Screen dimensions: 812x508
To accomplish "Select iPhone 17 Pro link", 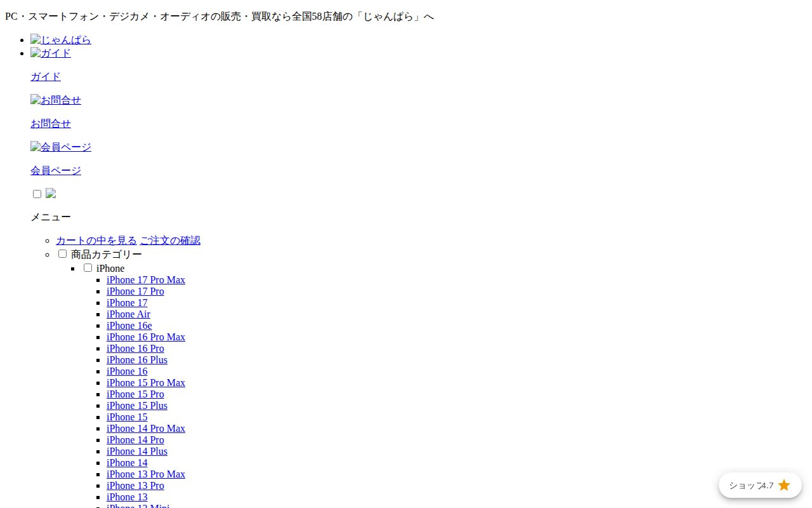I will 135,291.
